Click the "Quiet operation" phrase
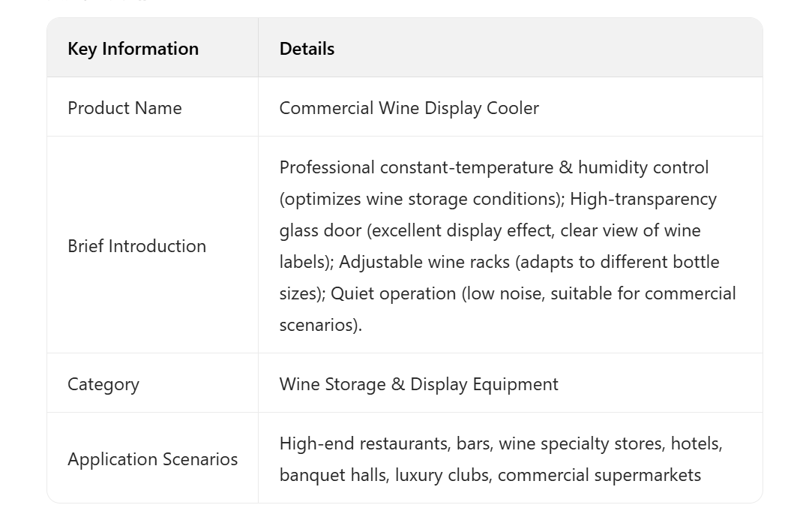The height and width of the screenshot is (520, 812). (x=393, y=293)
